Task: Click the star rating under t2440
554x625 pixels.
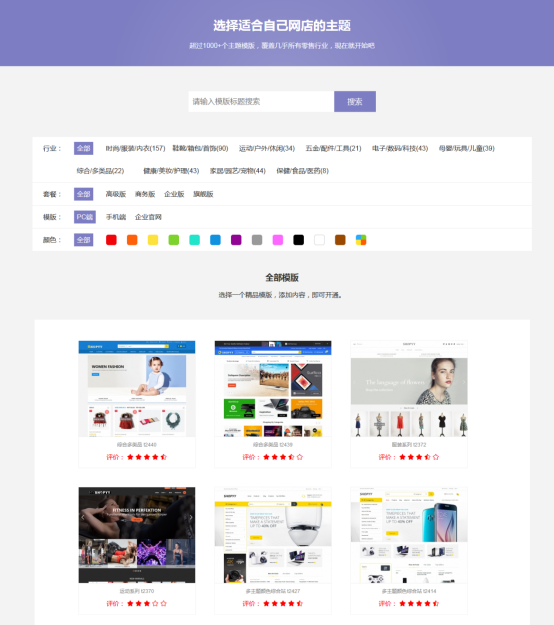Action: coord(147,457)
